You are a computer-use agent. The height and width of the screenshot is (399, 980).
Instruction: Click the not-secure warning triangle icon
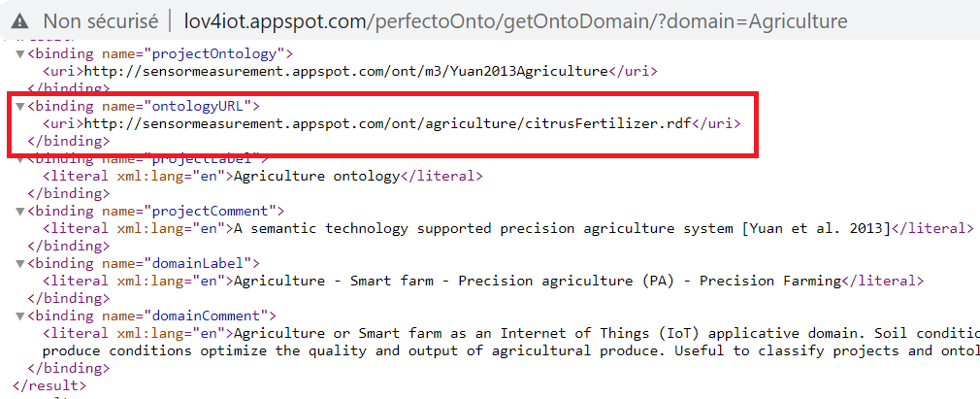point(20,21)
